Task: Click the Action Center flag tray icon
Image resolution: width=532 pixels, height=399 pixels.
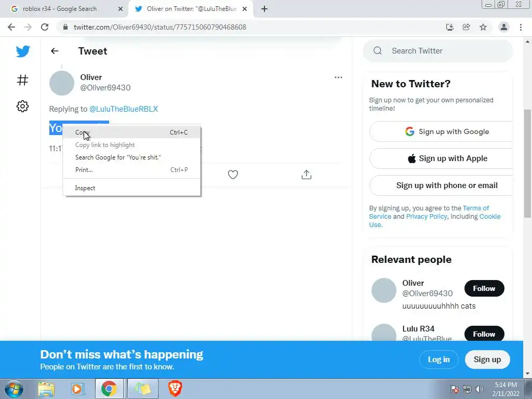Action: point(455,389)
